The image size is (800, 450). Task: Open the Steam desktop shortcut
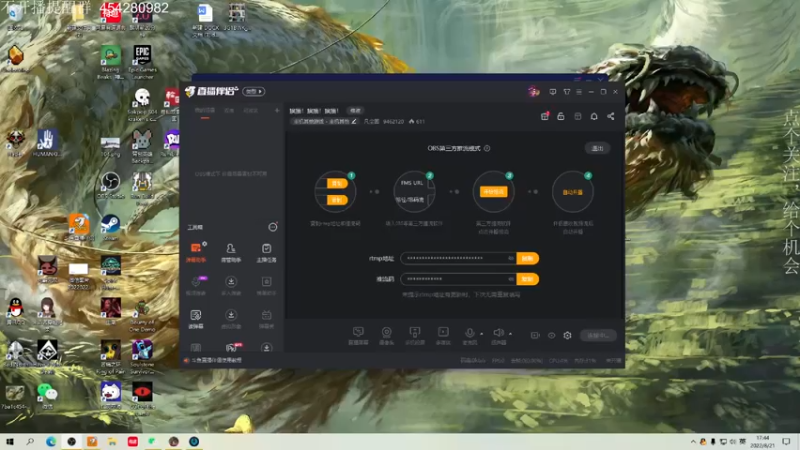(110, 228)
